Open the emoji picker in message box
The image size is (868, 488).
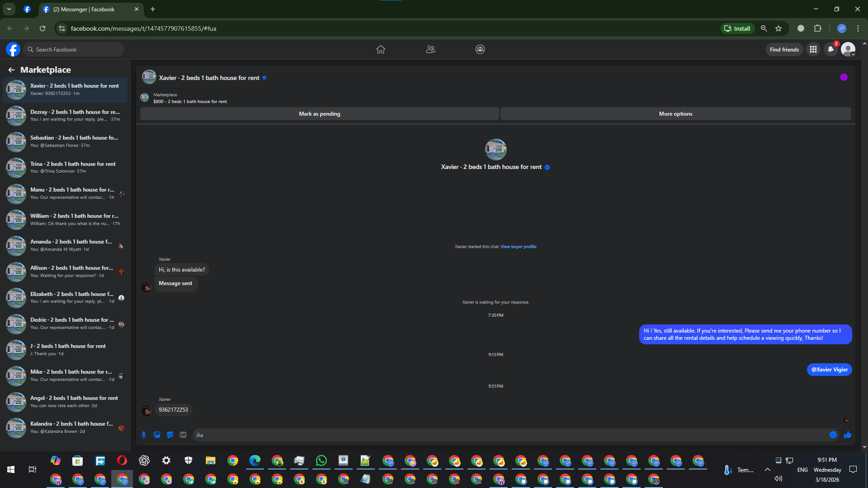pos(833,435)
